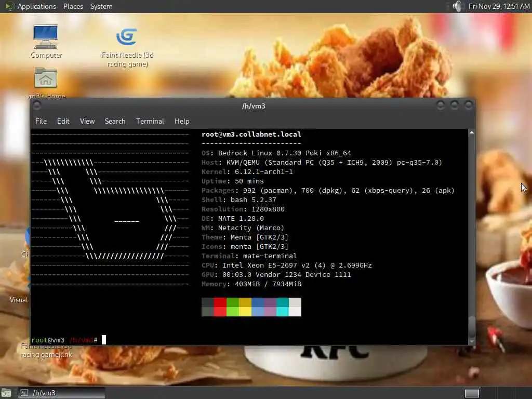This screenshot has height=399, width=532.
Task: Open the Places menu
Action: (73, 6)
